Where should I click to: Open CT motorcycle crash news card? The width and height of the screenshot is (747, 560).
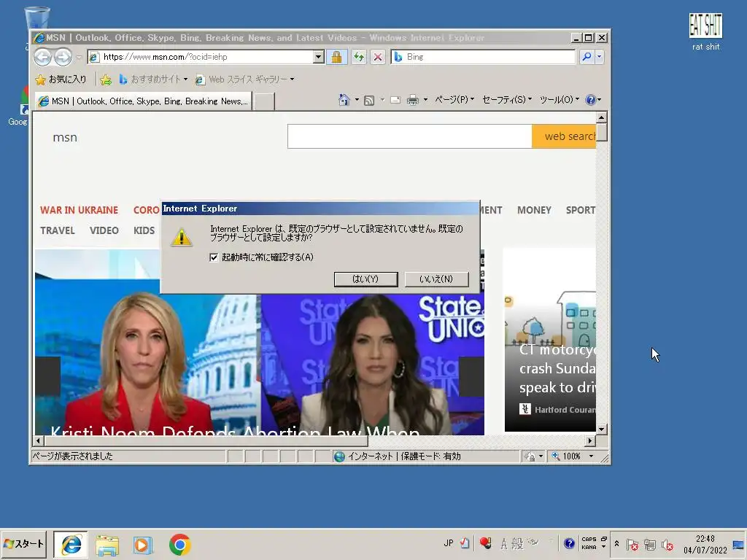550,340
